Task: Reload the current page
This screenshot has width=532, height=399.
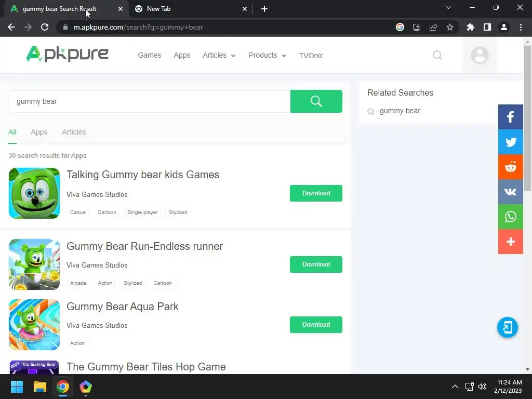Action: 45,27
